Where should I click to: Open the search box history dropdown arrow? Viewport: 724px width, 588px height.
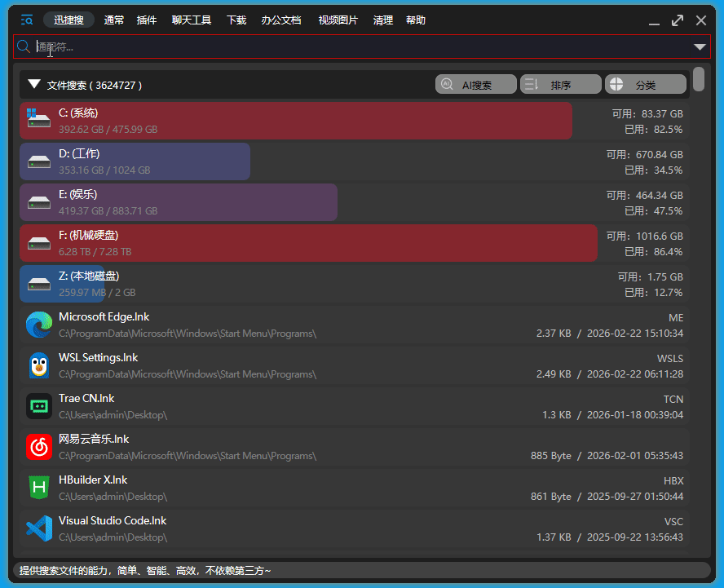(700, 47)
